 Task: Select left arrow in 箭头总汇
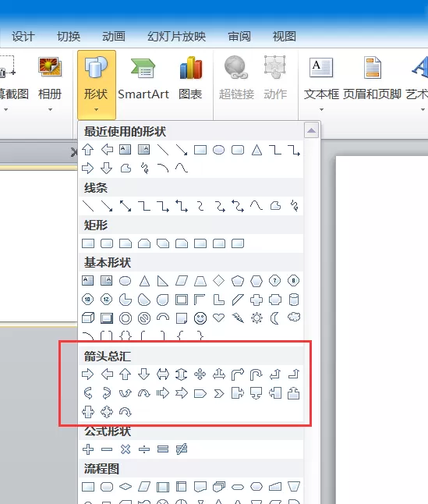click(x=107, y=374)
